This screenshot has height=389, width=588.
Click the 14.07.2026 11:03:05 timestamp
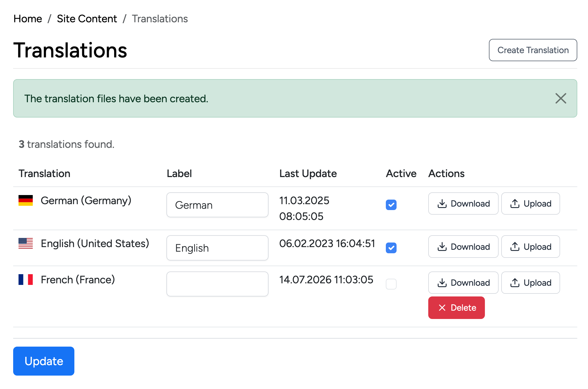(x=326, y=280)
